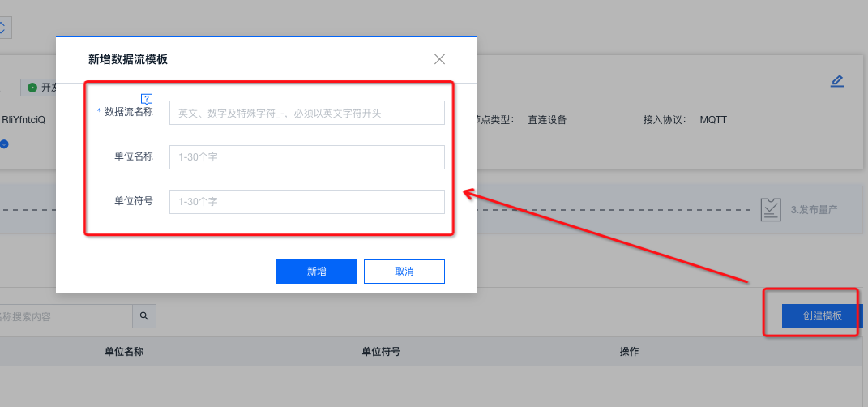The width and height of the screenshot is (868, 407).
Task: Click into the 单位名称 text field
Action: click(x=306, y=157)
